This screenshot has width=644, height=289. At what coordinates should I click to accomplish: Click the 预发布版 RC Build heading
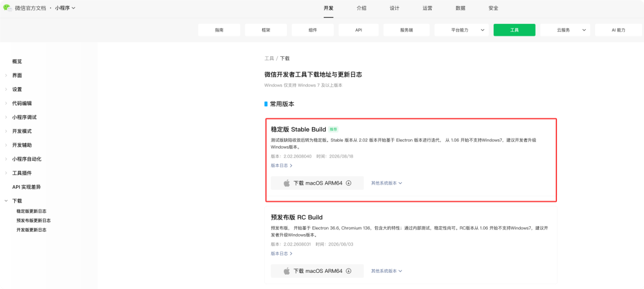pos(296,217)
